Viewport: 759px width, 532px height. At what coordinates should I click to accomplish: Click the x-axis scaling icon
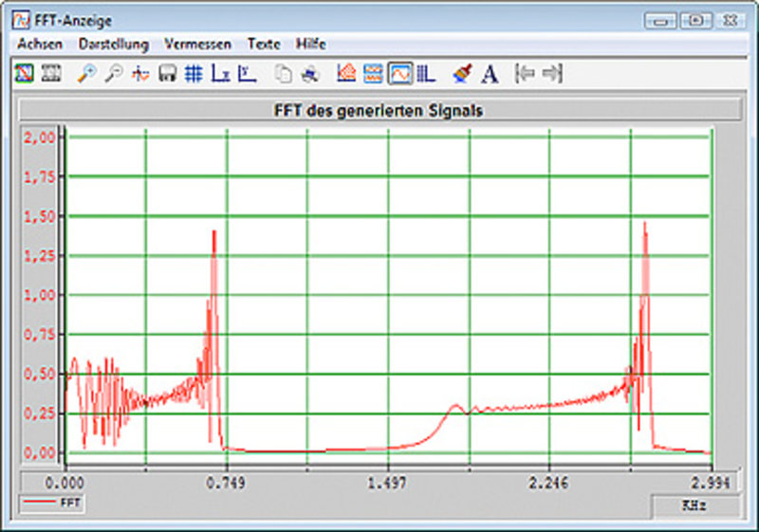tap(220, 74)
